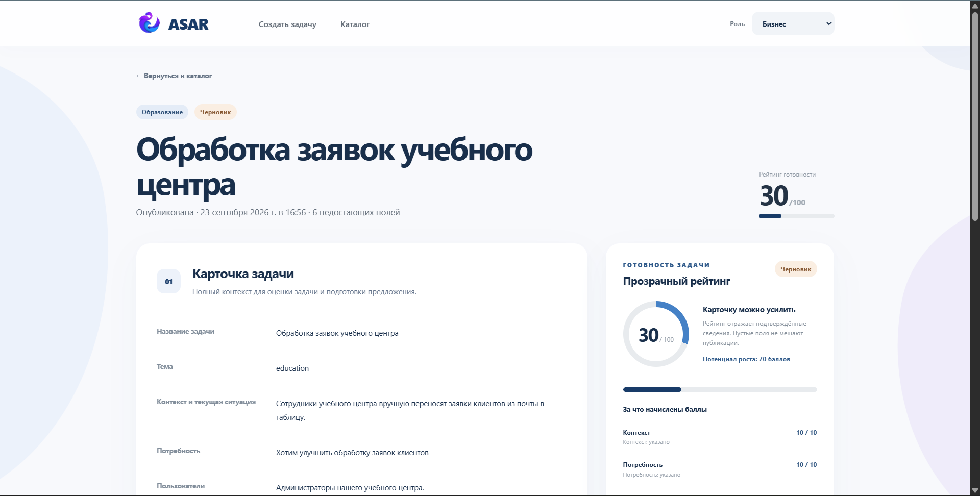The height and width of the screenshot is (496, 980).
Task: Click the Контекст 10 / 10 score
Action: point(806,433)
